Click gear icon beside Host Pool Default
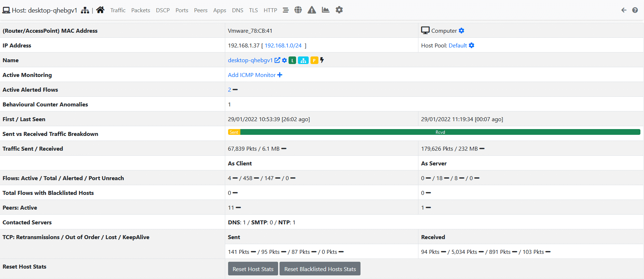 coord(472,46)
